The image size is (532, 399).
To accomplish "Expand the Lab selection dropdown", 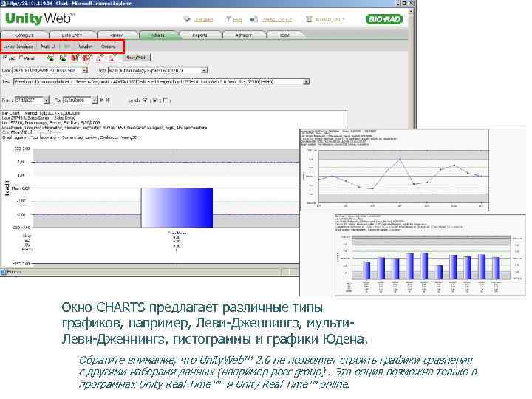I will coord(85,71).
